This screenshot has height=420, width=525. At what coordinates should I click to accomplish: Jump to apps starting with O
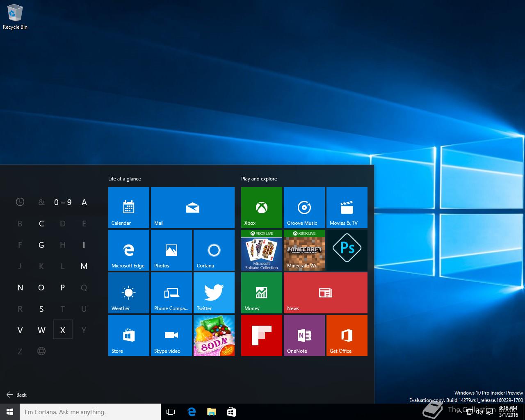tap(41, 288)
